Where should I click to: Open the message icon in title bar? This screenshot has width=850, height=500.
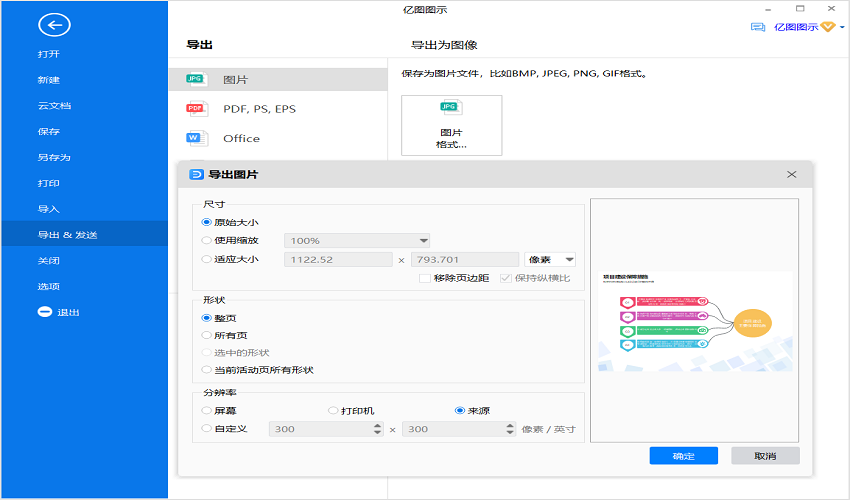click(757, 27)
